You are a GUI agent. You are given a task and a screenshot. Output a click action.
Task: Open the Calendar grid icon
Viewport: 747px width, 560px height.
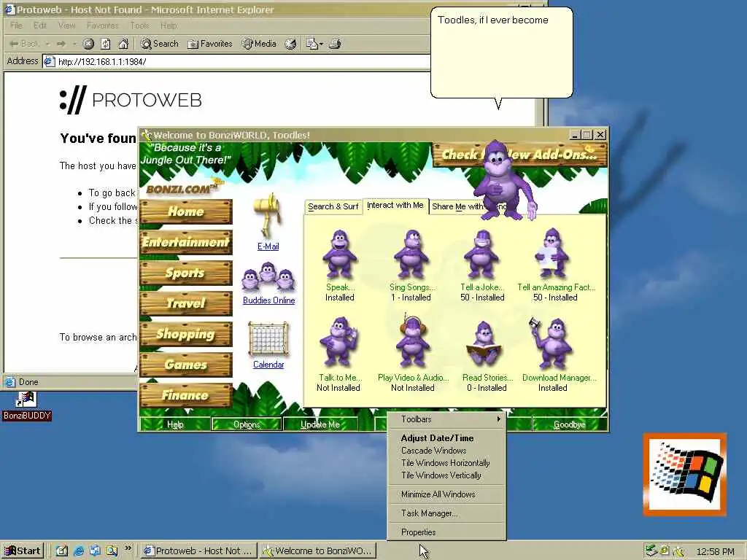tap(268, 340)
